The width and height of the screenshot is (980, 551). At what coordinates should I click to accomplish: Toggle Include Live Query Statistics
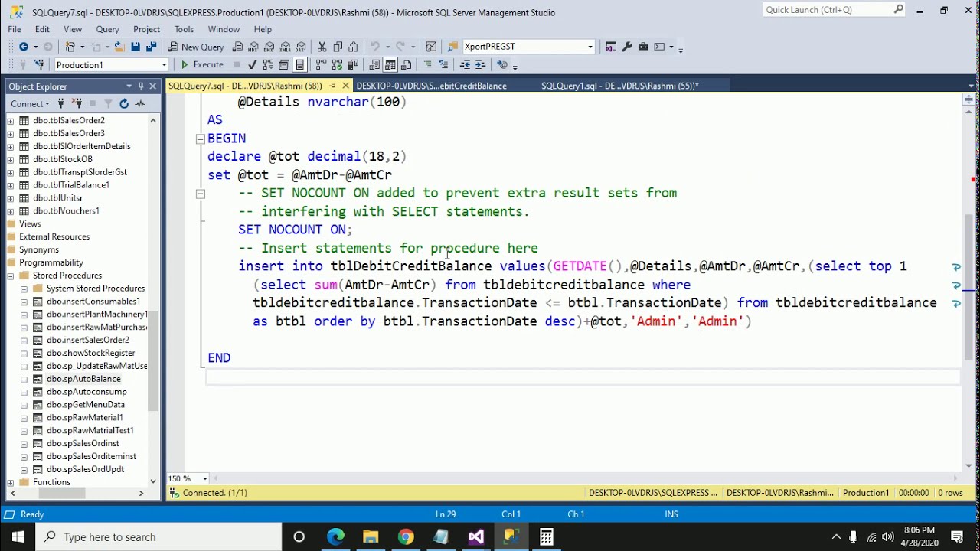pyautogui.click(x=337, y=65)
